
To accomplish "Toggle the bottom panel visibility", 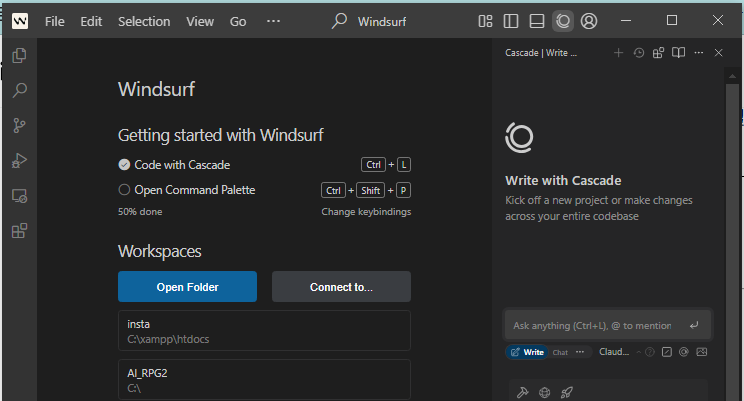I will [x=537, y=21].
